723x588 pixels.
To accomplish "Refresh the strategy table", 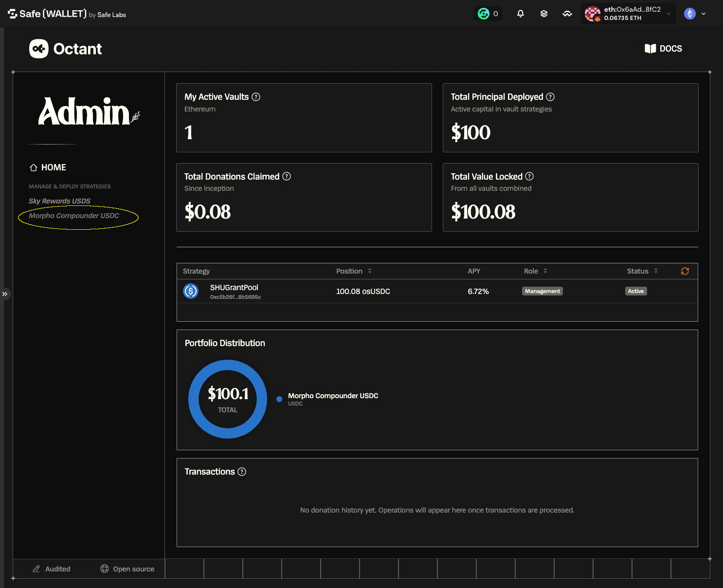I will tap(685, 271).
